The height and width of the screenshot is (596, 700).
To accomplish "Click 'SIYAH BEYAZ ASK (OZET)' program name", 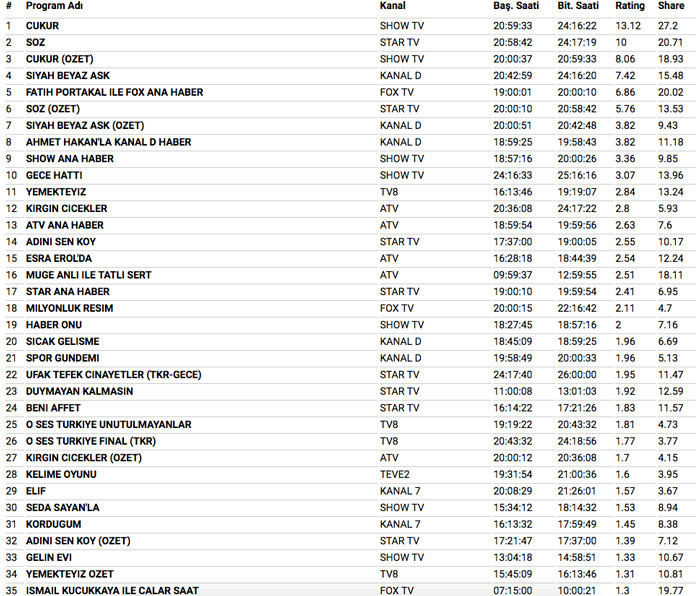I will [85, 125].
